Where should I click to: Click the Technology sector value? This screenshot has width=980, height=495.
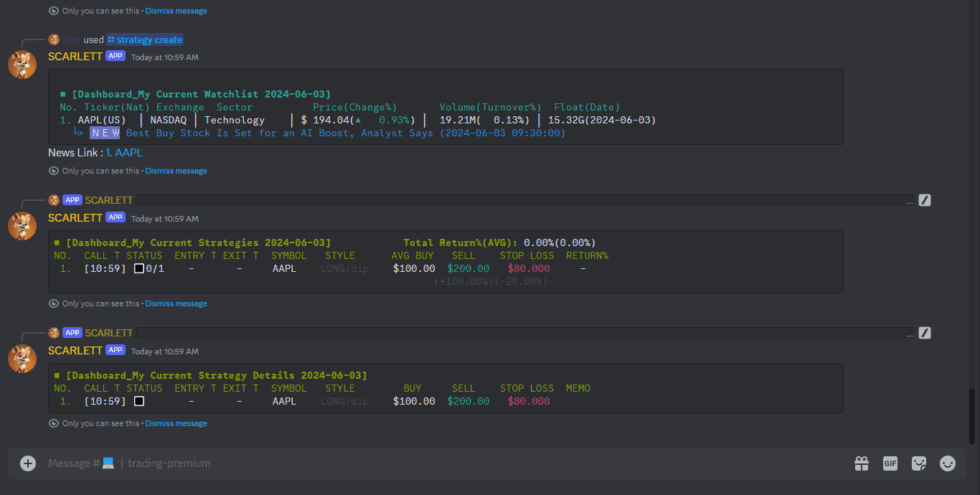(x=235, y=120)
